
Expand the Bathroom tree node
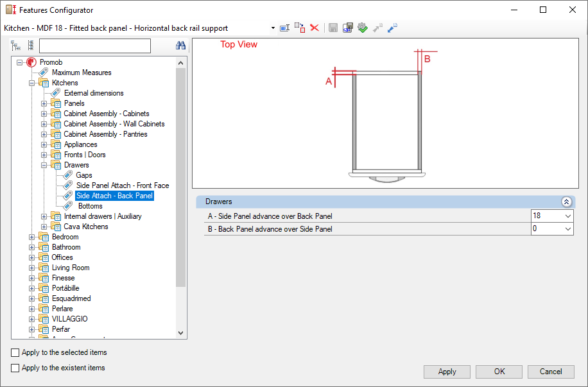[32, 247]
